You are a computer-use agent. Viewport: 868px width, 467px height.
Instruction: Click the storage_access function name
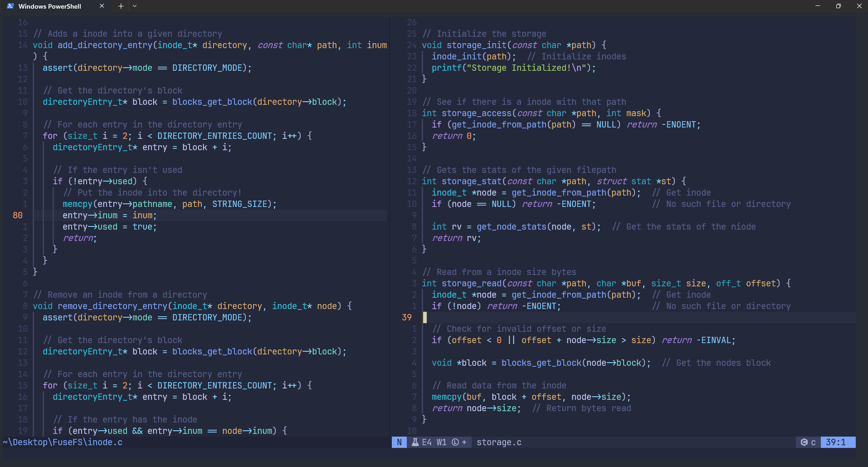(x=477, y=113)
